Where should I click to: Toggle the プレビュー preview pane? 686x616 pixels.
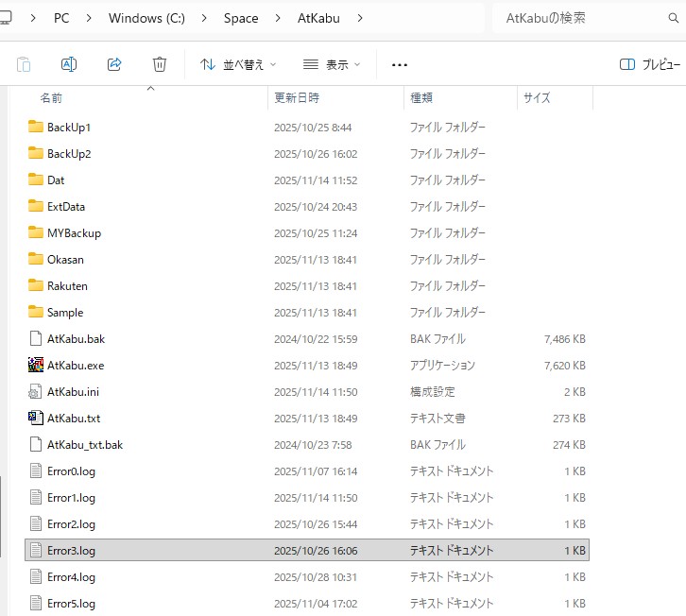(650, 64)
